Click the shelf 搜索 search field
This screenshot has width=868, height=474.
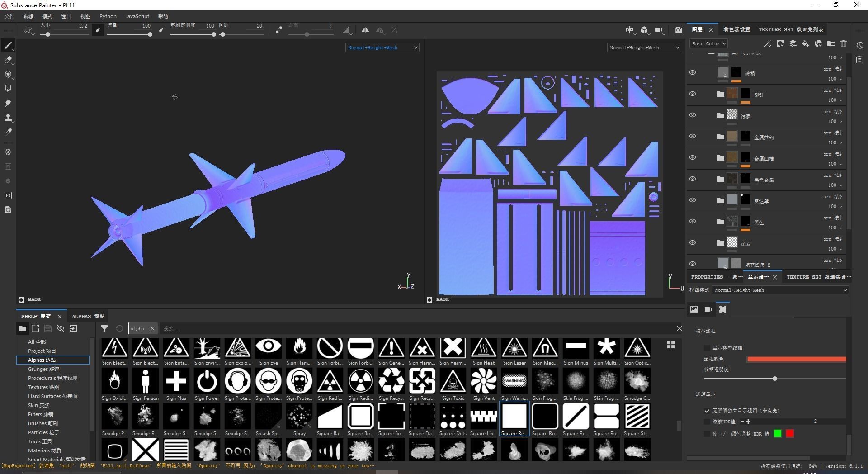(x=416, y=328)
